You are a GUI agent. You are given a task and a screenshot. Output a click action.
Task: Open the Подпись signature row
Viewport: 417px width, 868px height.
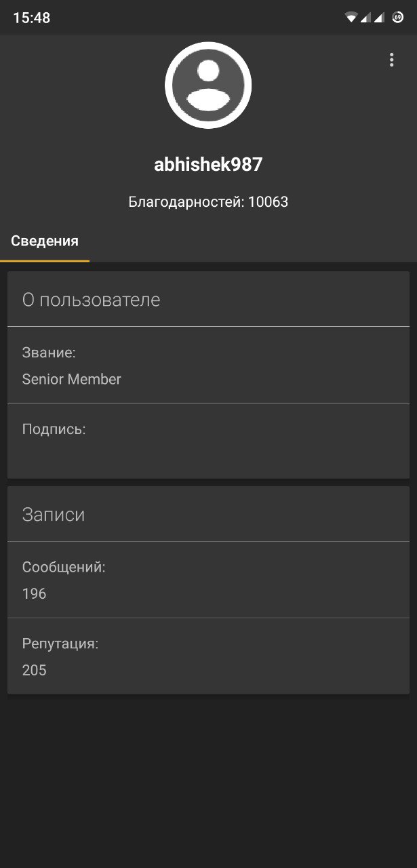[x=208, y=441]
